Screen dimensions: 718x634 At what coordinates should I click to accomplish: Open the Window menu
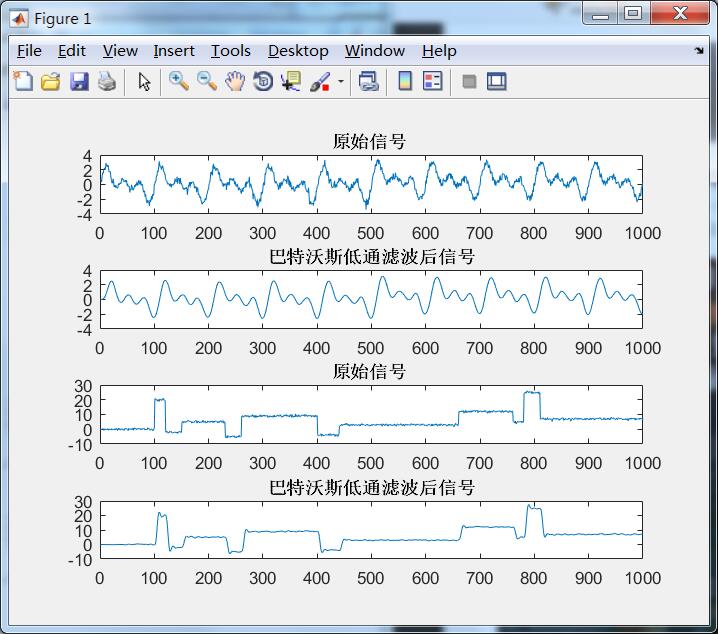[x=375, y=51]
